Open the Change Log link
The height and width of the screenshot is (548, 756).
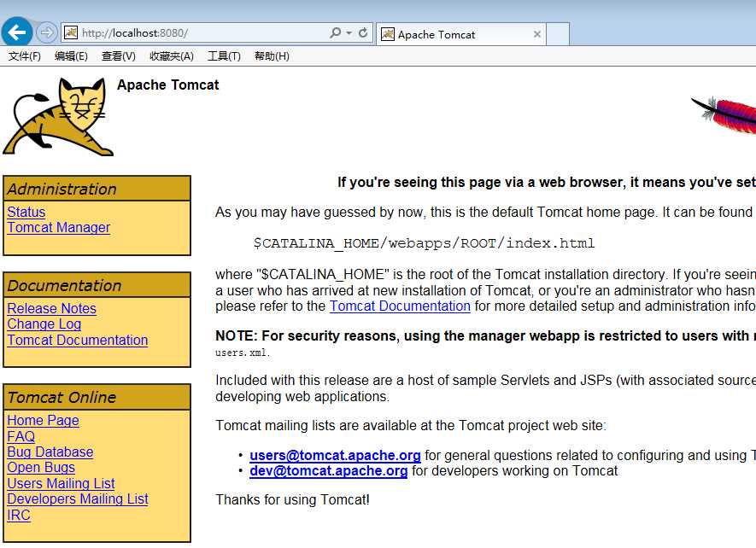[x=44, y=324]
